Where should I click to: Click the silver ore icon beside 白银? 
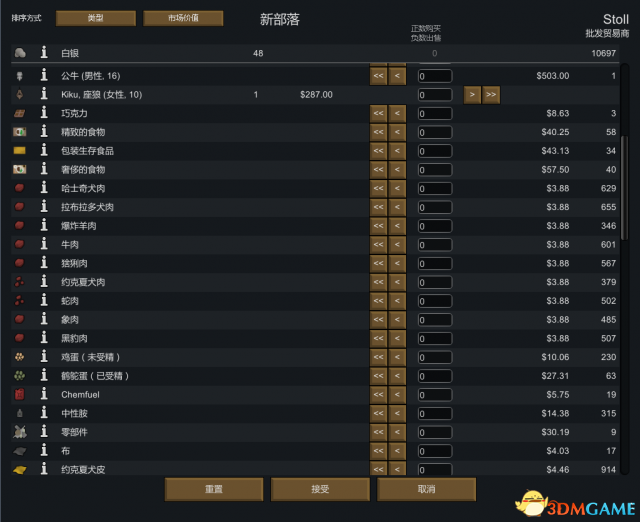(x=20, y=53)
